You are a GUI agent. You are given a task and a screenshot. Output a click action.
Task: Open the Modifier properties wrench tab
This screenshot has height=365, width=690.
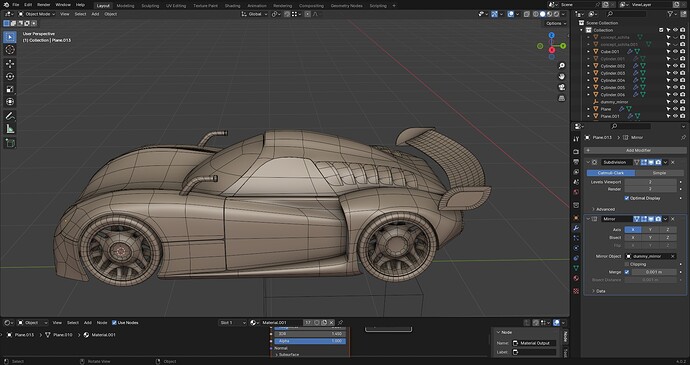[576, 228]
